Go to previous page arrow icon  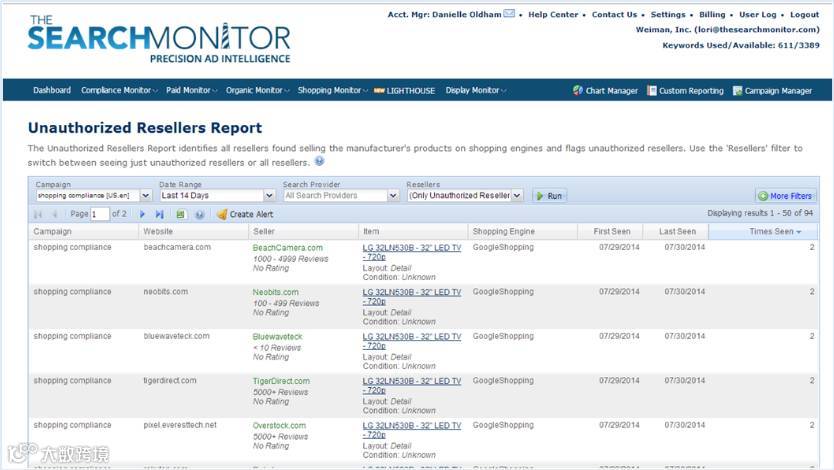(55, 214)
